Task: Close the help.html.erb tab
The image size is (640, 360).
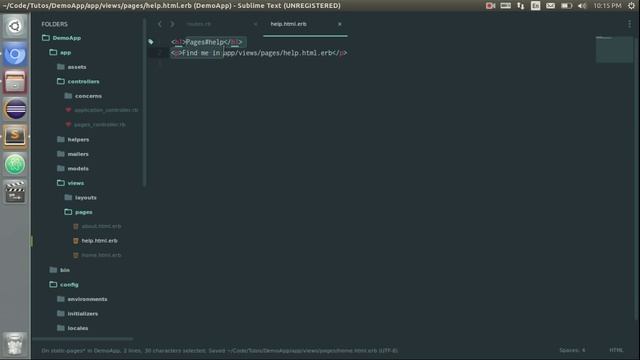Action: [x=340, y=24]
